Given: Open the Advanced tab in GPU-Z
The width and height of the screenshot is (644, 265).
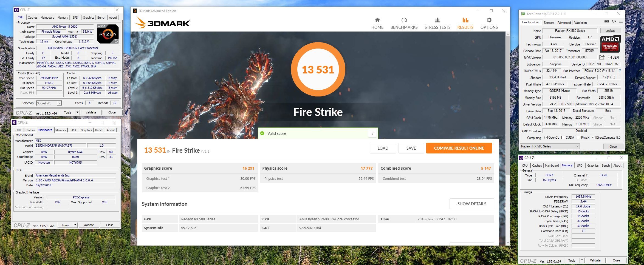Looking at the screenshot, I should pos(564,23).
